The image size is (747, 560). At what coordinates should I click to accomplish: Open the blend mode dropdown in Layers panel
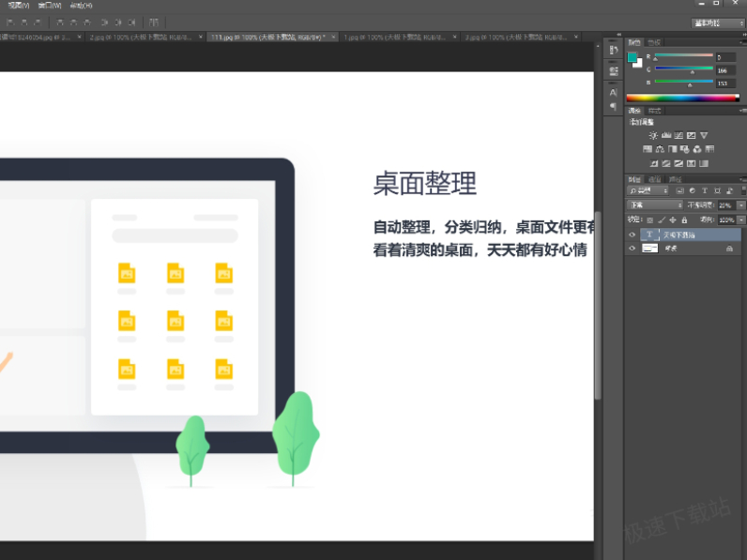click(655, 204)
